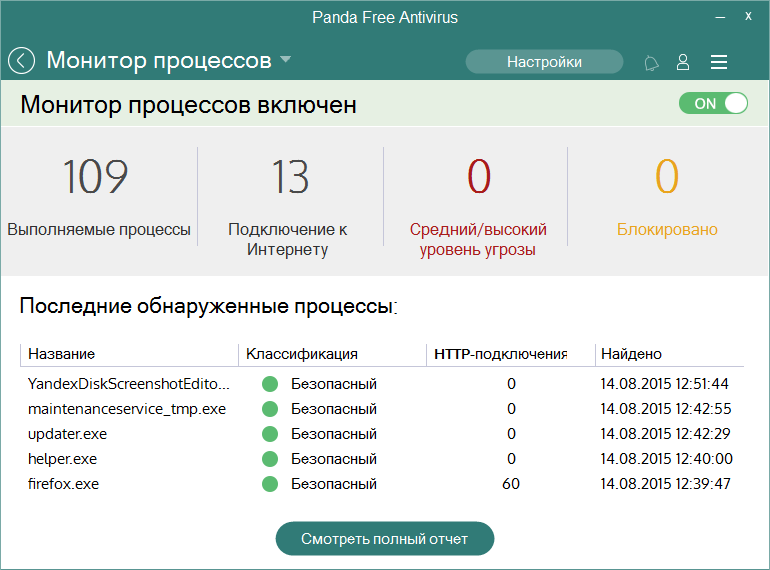Click Безопасный label in updater.exe row
Viewport: 770px width, 570px height.
[x=334, y=434]
